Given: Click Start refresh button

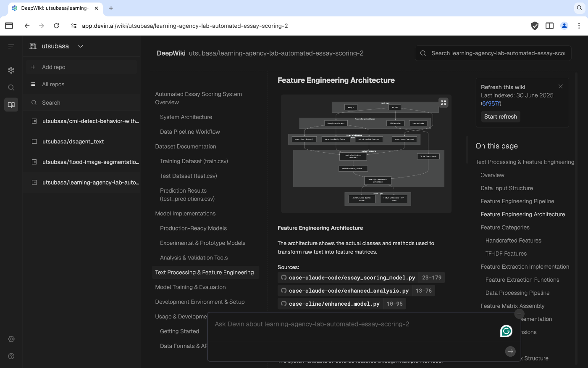Looking at the screenshot, I should [x=500, y=117].
